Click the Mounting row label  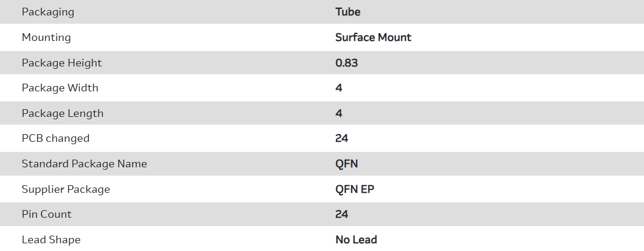click(x=46, y=37)
